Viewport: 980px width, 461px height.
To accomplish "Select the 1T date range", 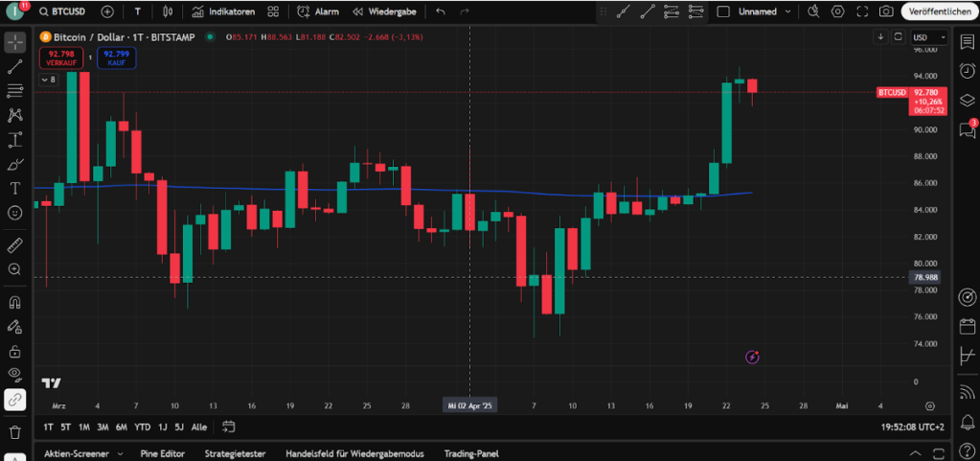I will coord(48,427).
